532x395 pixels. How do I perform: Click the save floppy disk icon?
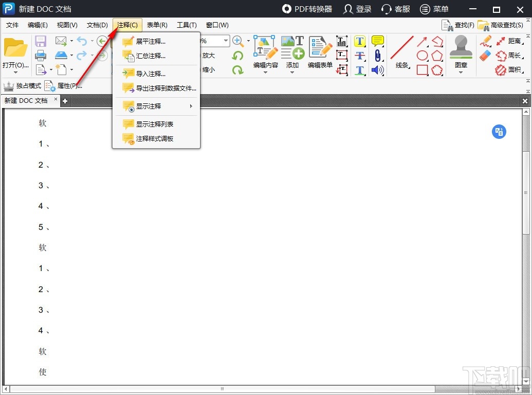click(x=41, y=41)
